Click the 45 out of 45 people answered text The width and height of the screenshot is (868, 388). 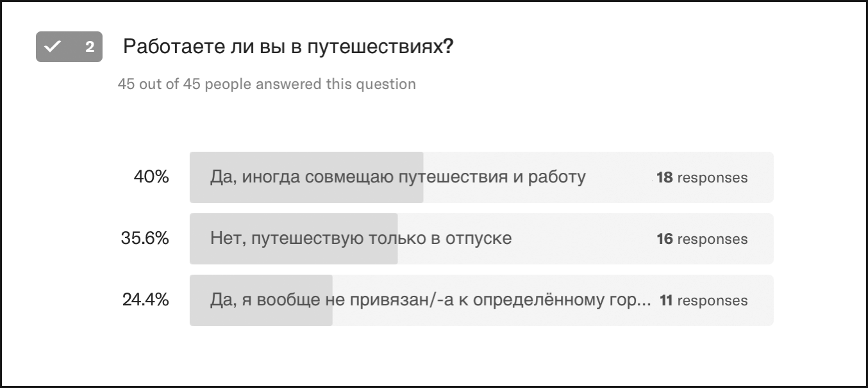tap(267, 84)
